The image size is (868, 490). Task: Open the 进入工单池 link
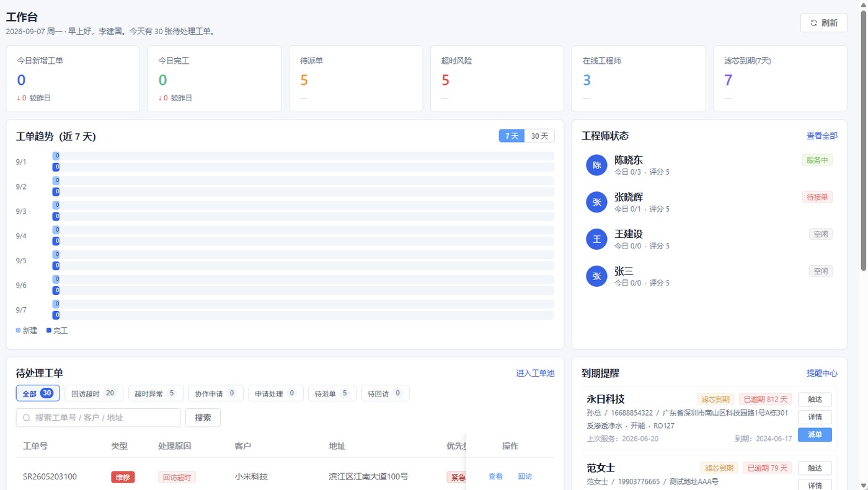pos(535,374)
